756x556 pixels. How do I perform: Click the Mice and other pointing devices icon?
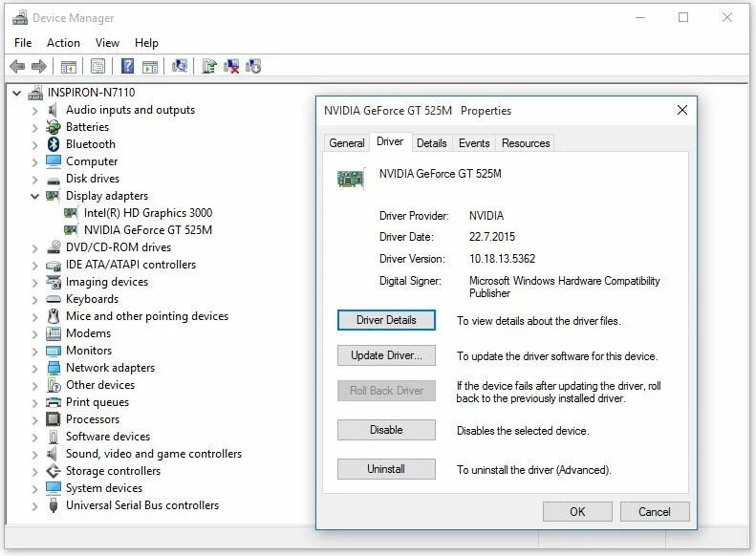click(53, 316)
